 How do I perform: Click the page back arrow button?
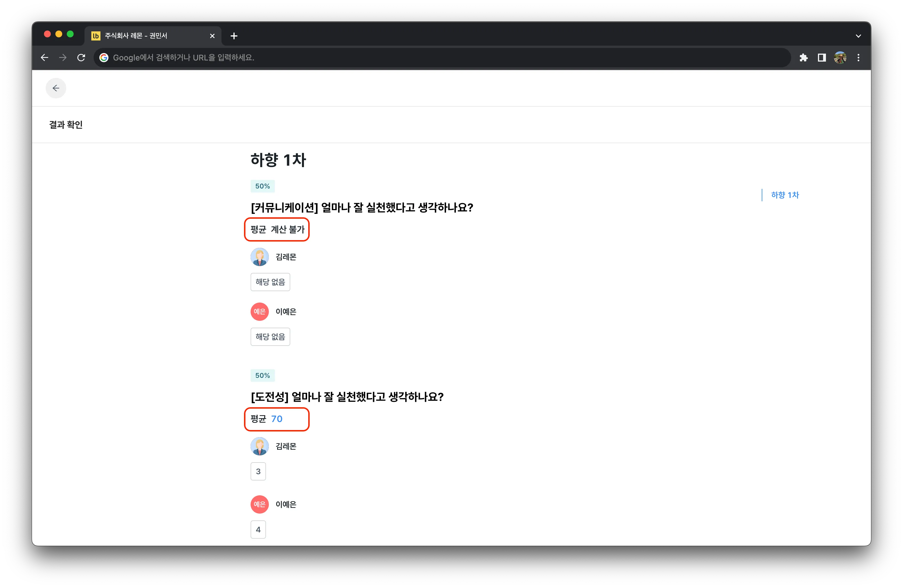coord(56,88)
